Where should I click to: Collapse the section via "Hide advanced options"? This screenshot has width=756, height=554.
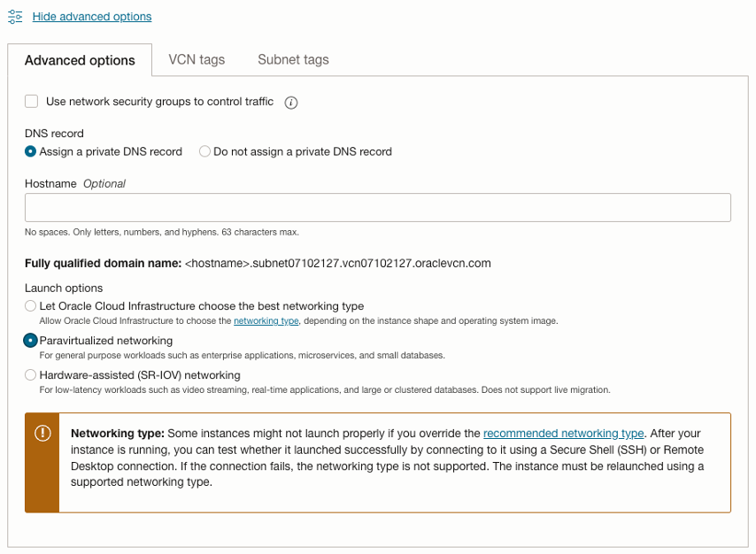click(91, 16)
